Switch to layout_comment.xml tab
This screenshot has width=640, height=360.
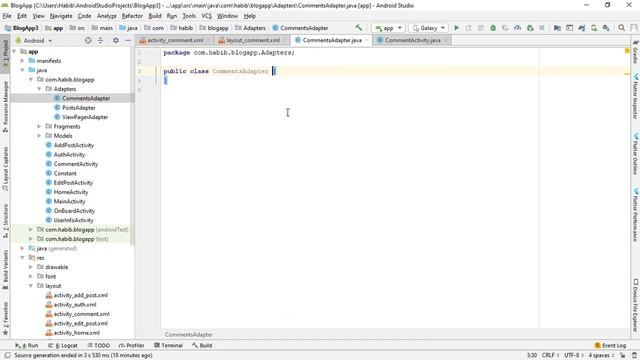[x=253, y=40]
